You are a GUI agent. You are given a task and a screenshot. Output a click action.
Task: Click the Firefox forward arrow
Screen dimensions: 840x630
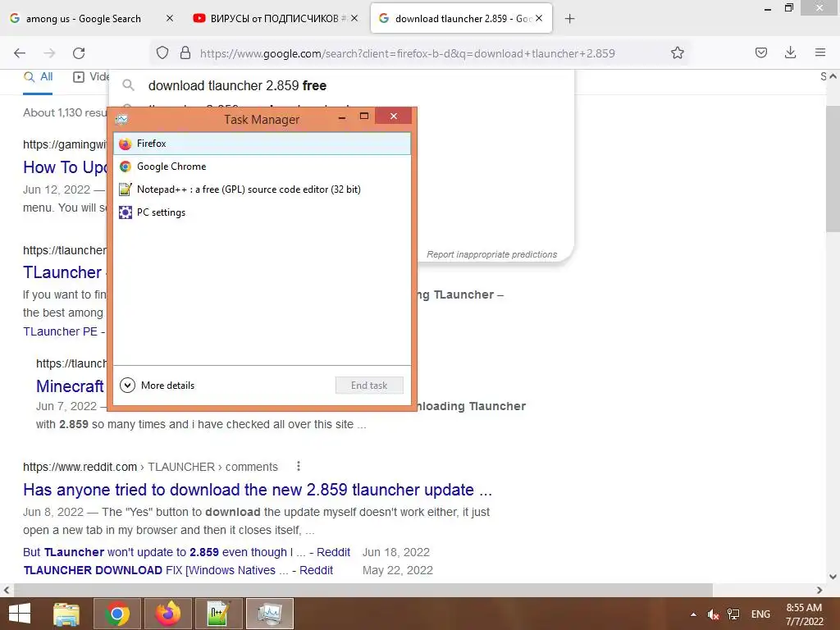click(x=49, y=53)
